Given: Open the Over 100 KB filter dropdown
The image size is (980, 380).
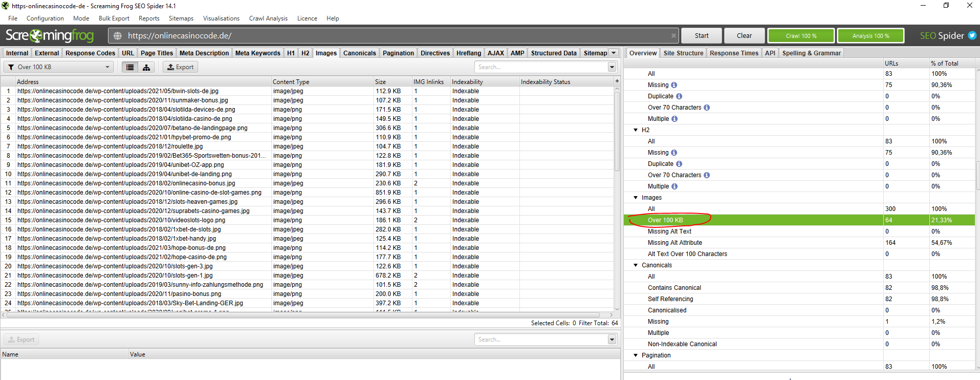Looking at the screenshot, I should point(59,67).
